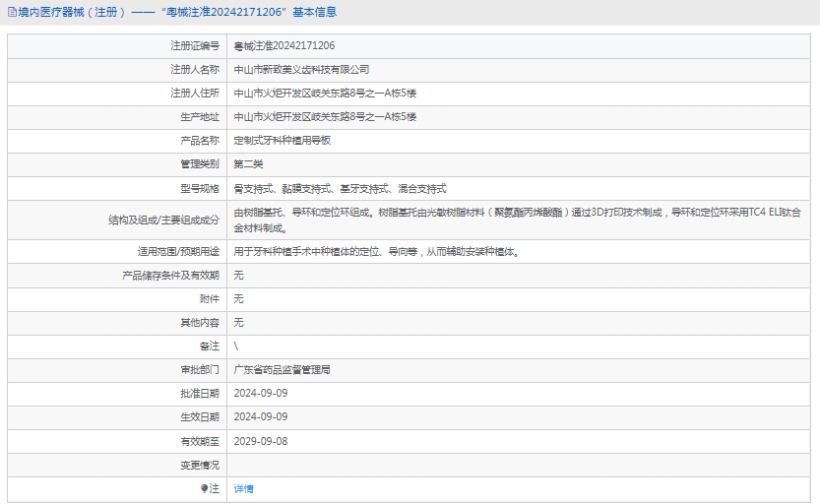Click the 注册证编号 row label
Viewport: 820px width, 504px height.
(x=195, y=45)
